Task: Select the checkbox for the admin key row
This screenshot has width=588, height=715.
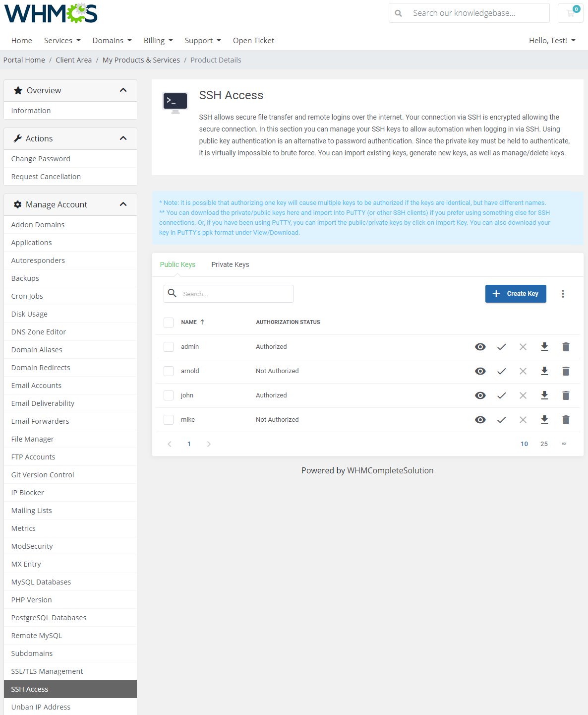Action: (x=169, y=346)
